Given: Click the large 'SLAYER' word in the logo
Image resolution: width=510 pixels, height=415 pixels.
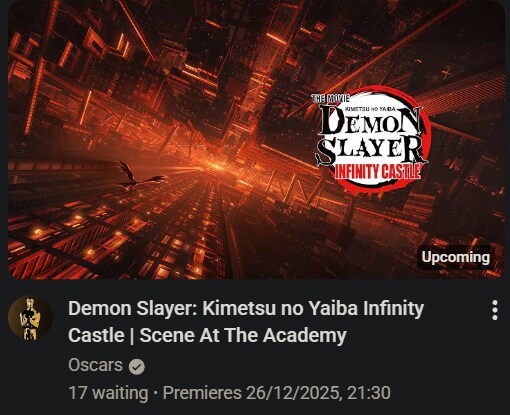Looking at the screenshot, I should click(369, 150).
